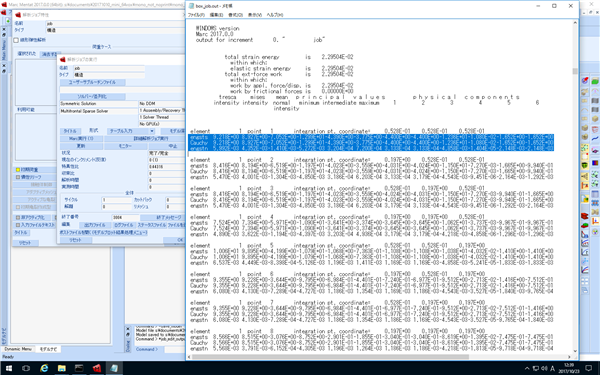Open the Windows Start menu
Image resolution: width=600 pixels, height=375 pixels.
[x=8, y=368]
